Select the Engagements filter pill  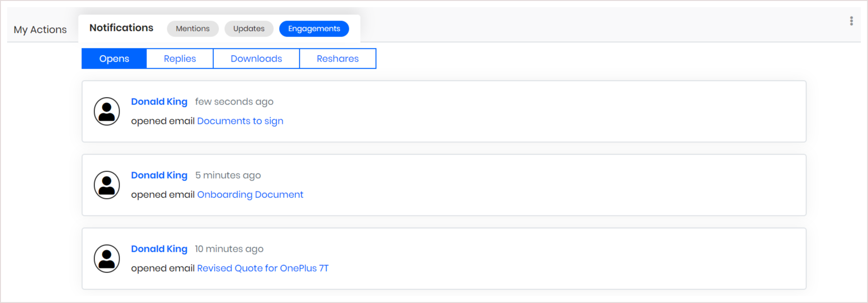click(x=314, y=29)
